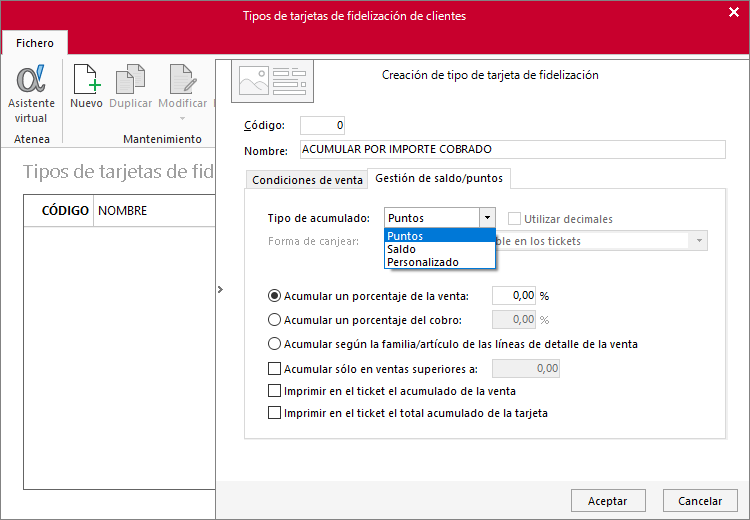This screenshot has width=750, height=520.
Task: Check Acumular sólo en ventas superiores a
Action: [x=274, y=368]
